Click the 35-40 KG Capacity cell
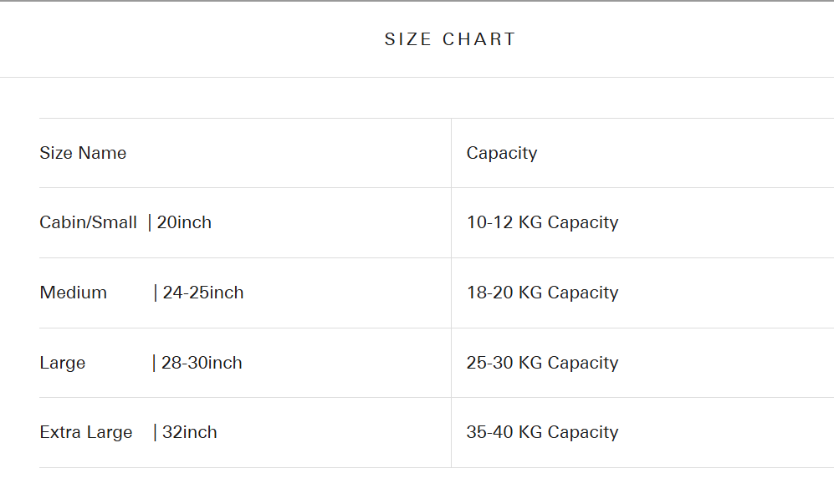The image size is (834, 504). (x=542, y=432)
